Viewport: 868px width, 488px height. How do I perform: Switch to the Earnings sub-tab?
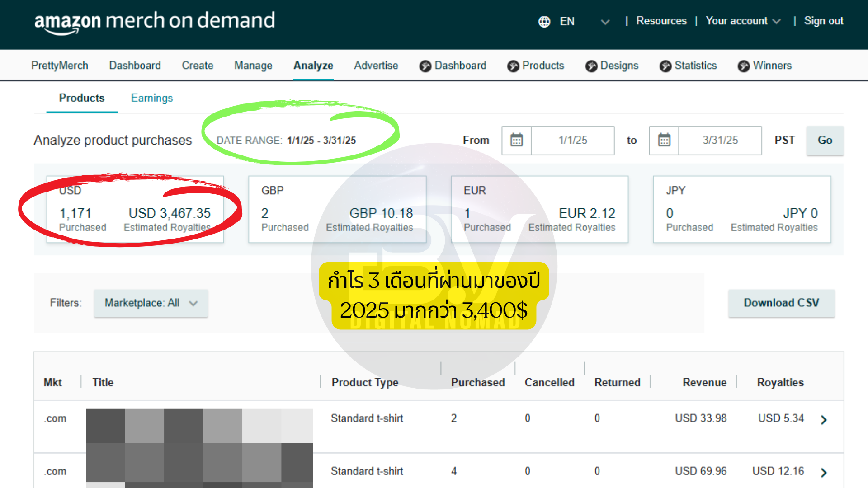(152, 98)
